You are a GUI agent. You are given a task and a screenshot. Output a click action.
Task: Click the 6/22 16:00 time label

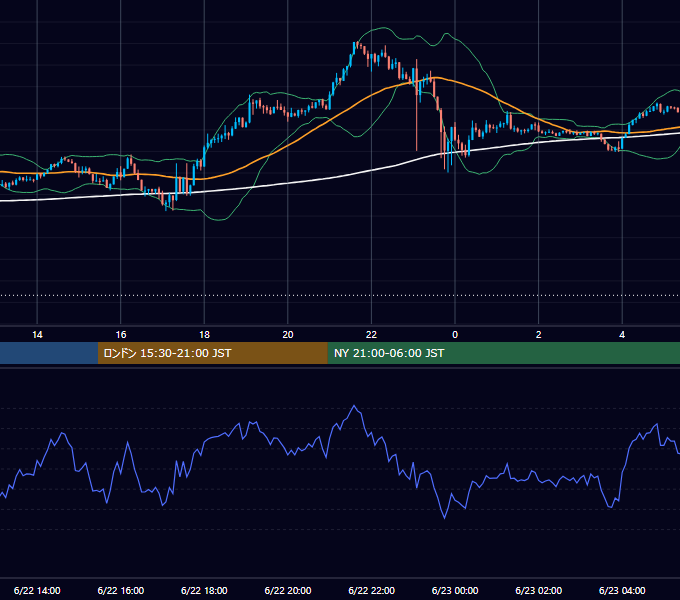point(121,590)
